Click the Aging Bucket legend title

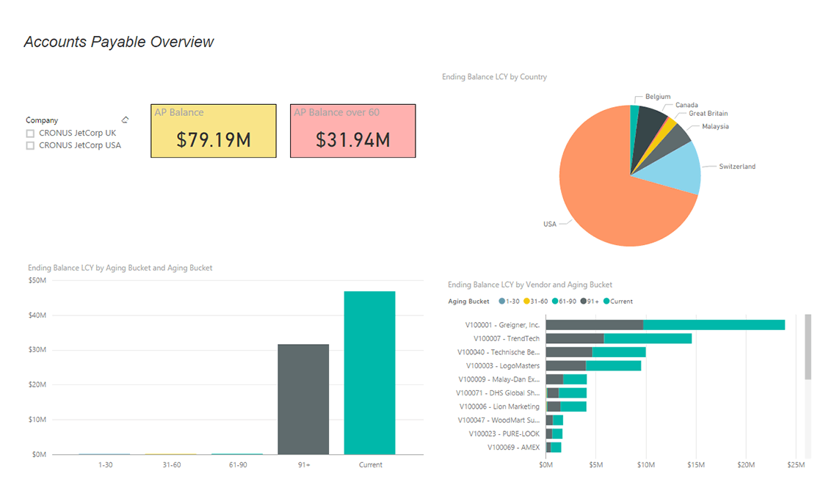pos(468,302)
